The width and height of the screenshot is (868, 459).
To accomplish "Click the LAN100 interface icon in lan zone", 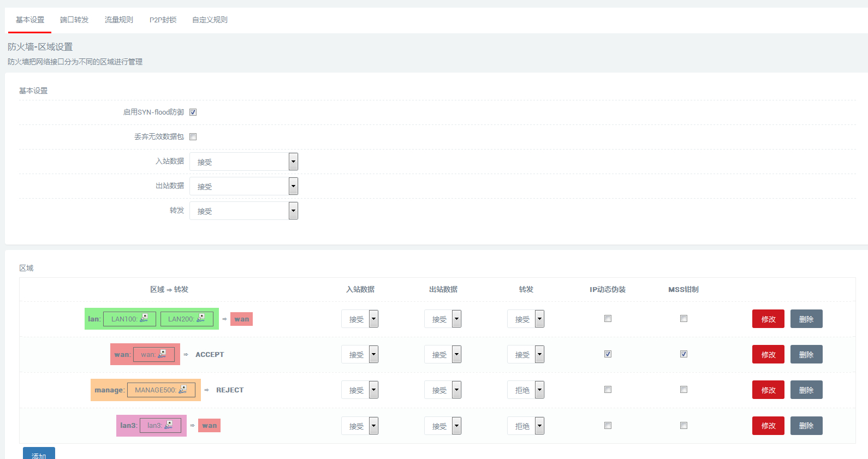I will coord(144,318).
